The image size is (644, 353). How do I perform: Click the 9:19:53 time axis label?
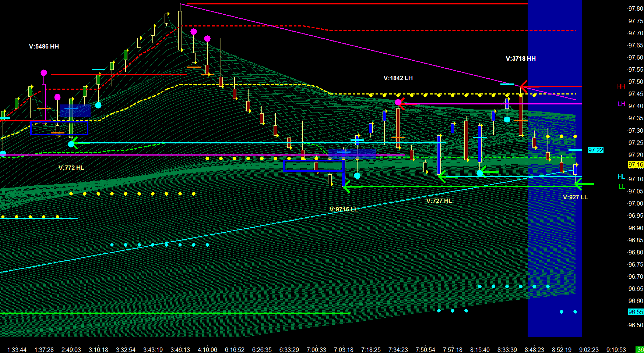pos(616,350)
